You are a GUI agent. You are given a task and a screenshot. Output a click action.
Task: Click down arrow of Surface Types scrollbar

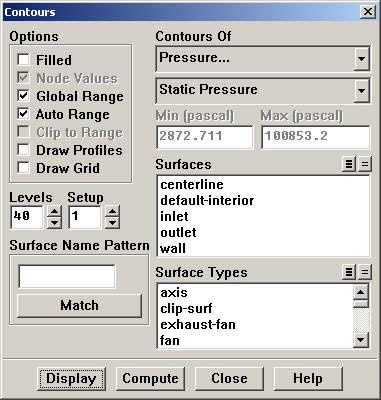pyautogui.click(x=361, y=340)
